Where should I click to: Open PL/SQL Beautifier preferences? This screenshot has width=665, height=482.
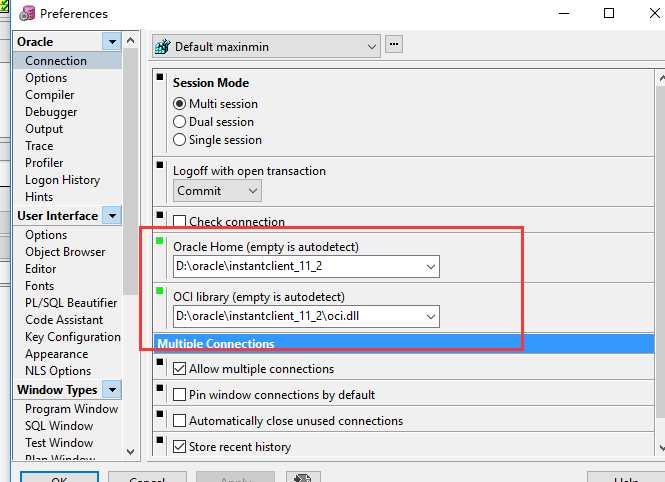pyautogui.click(x=71, y=303)
